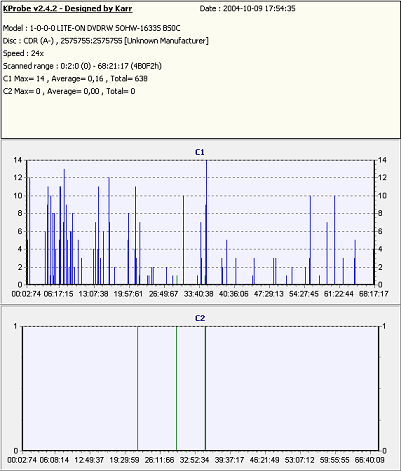Click the right axis value 12 on C1 chart
The image size is (401, 471).
coord(382,178)
